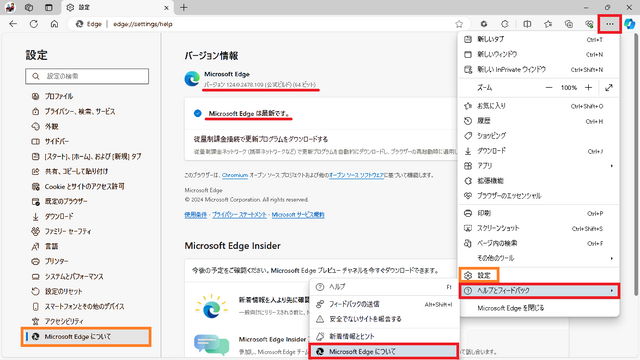Open tab actions menu icon
Viewport: 640px width, 360px height.
pos(49,7)
